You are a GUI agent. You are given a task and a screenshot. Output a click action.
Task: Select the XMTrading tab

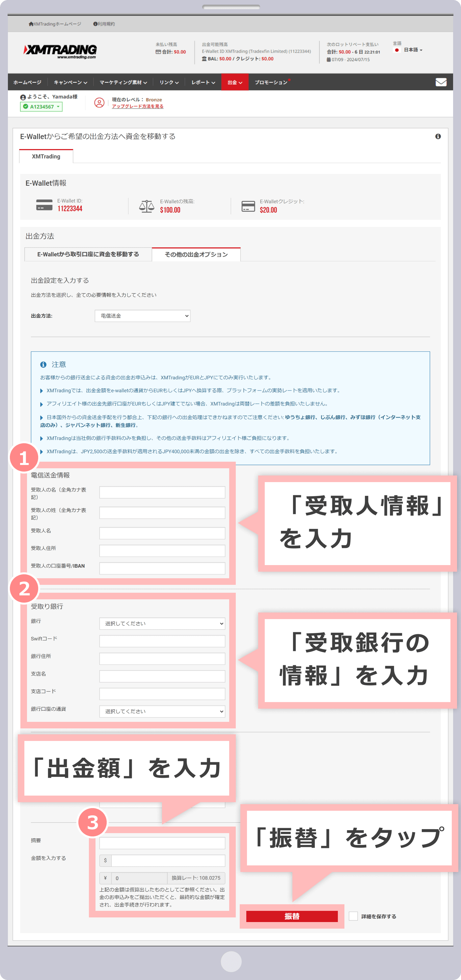pos(46,156)
